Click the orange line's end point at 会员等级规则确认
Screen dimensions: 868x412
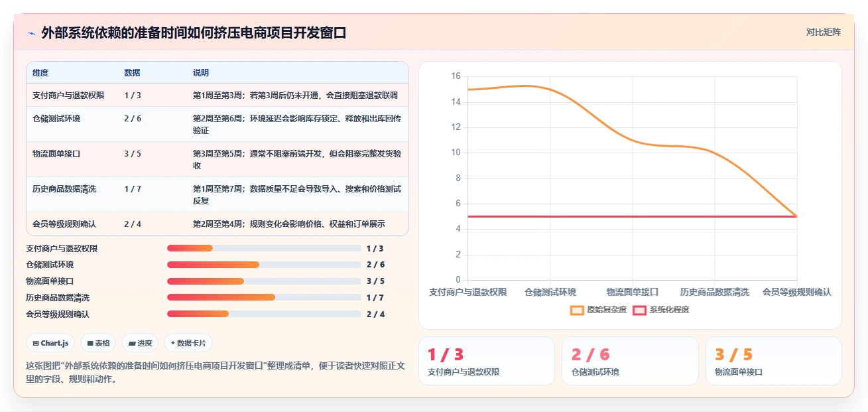(796, 216)
